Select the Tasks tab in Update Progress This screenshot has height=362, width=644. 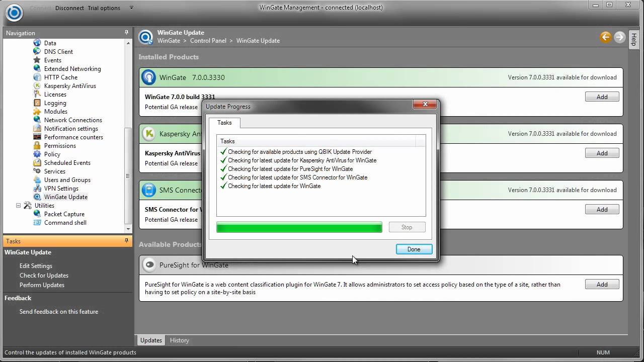[225, 123]
